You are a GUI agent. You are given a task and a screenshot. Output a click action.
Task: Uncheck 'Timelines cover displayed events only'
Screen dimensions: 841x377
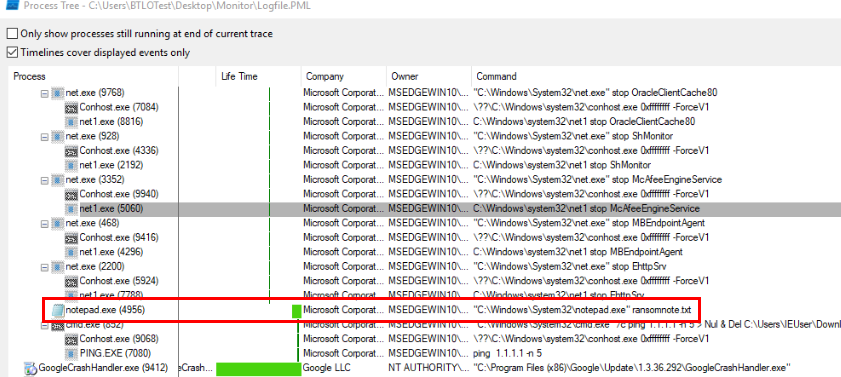coord(12,53)
